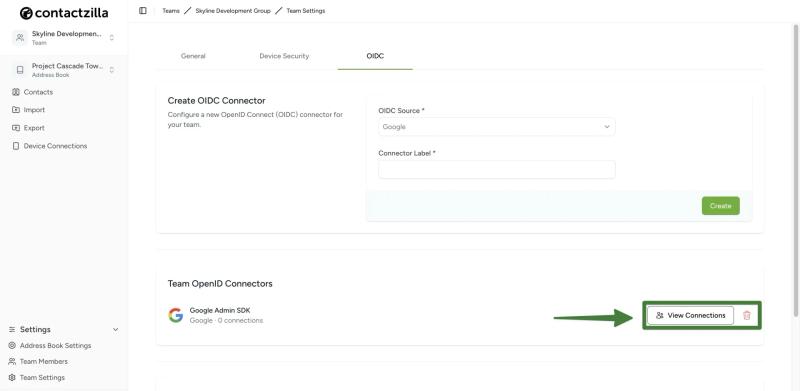
Task: Collapse the Settings section chevron
Action: pos(115,330)
